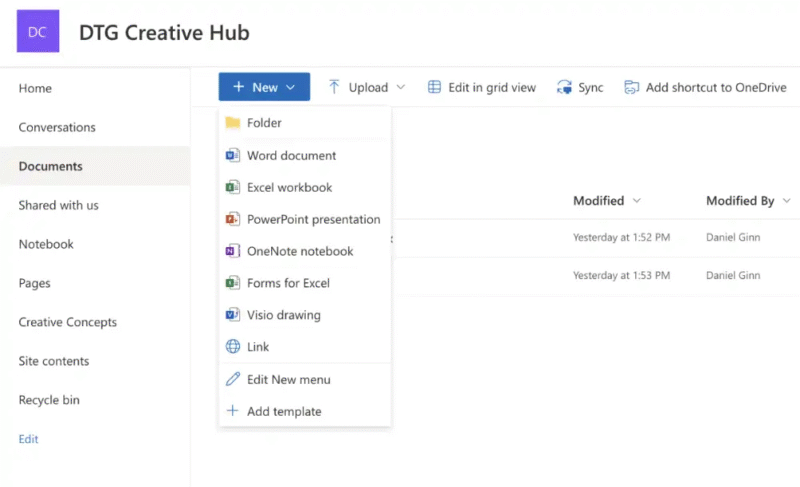Choose Edit New menu option
The width and height of the screenshot is (800, 487).
tap(288, 379)
